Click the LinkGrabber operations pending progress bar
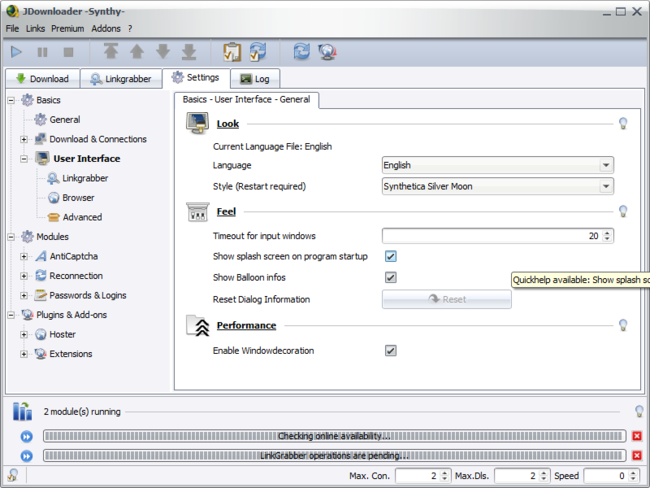 pos(335,456)
